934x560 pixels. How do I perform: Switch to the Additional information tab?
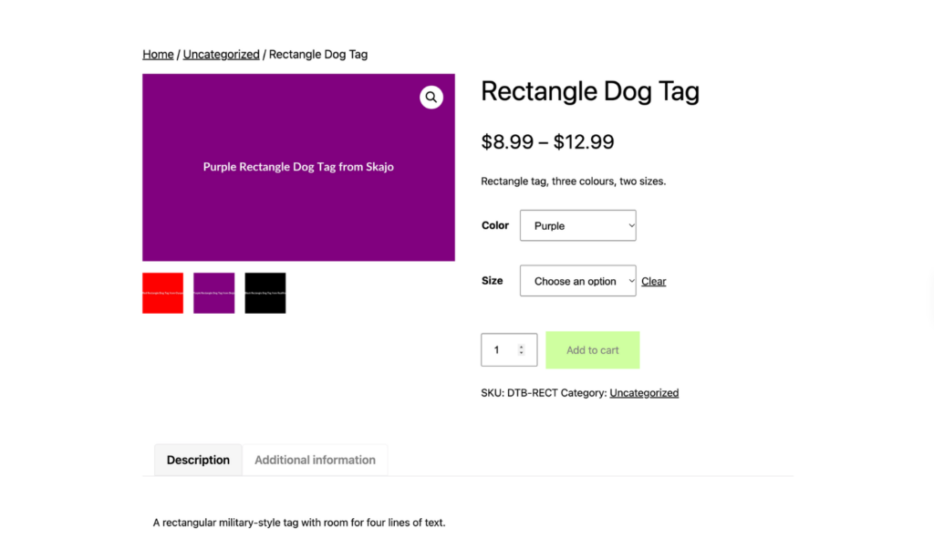pyautogui.click(x=315, y=460)
